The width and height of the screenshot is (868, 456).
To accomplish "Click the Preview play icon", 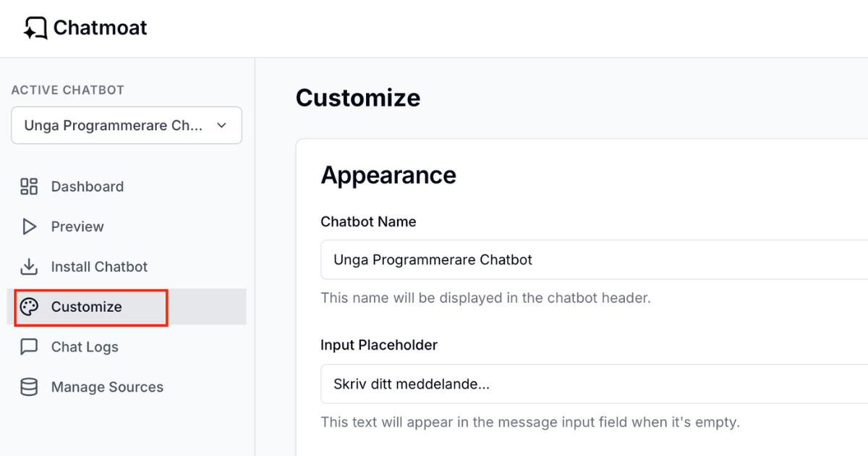I will point(29,227).
